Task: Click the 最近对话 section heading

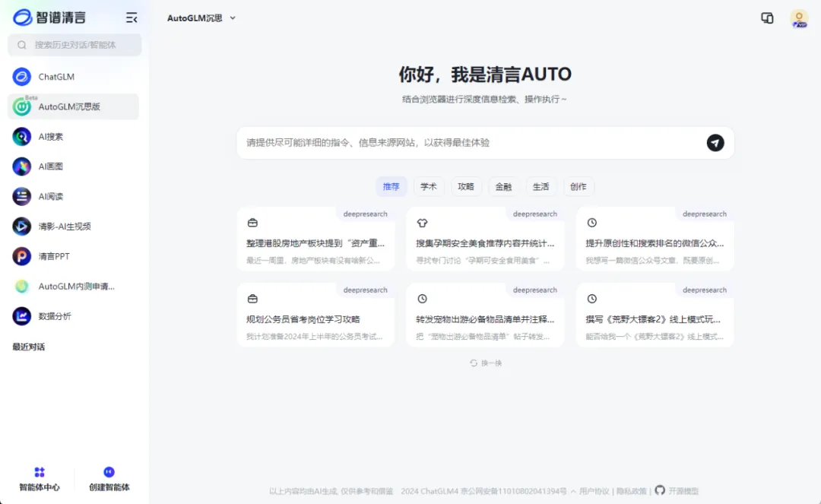Action: 29,347
